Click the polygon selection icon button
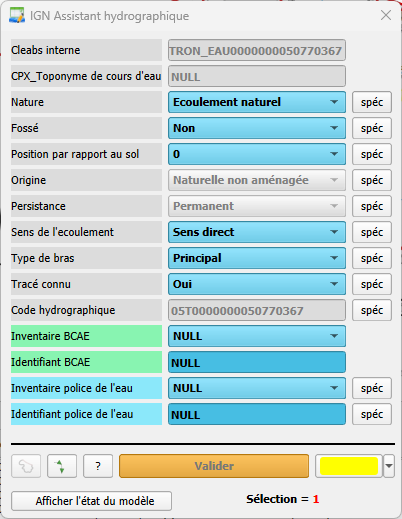The width and height of the screenshot is (402, 519). tap(26, 466)
